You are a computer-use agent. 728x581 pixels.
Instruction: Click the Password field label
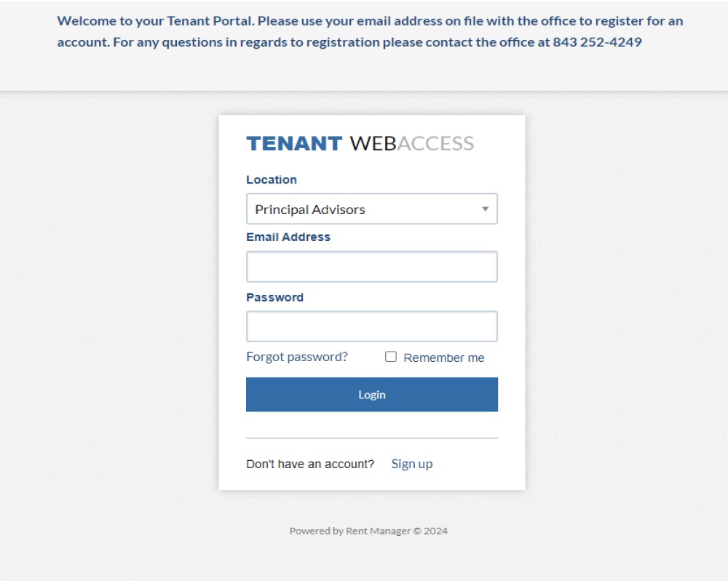(274, 297)
